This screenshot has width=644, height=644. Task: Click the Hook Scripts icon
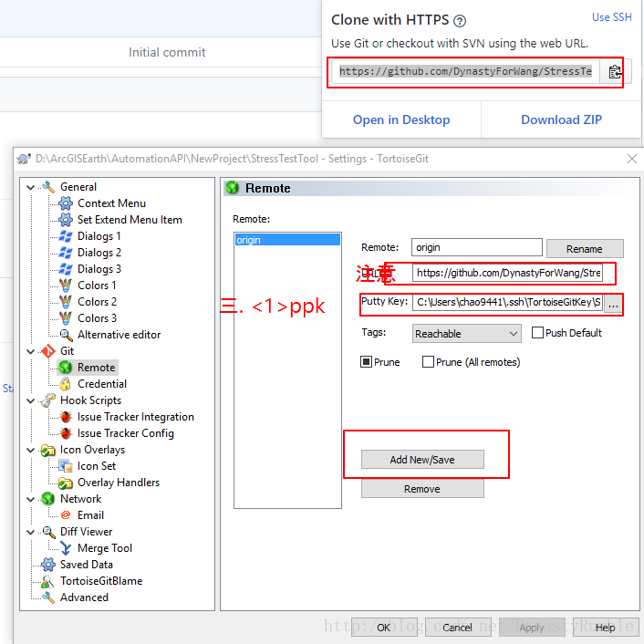click(x=48, y=400)
